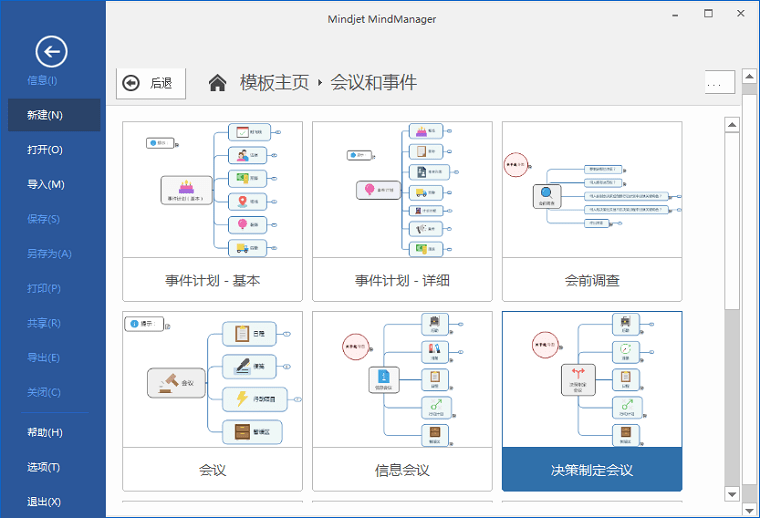Select the 事件计划 - 详细 template

[402, 211]
